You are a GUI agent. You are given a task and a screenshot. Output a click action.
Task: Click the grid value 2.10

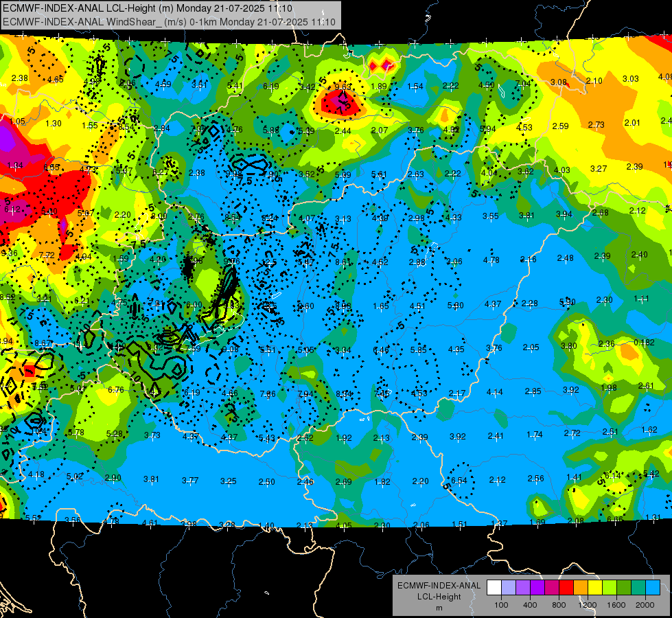point(594,80)
